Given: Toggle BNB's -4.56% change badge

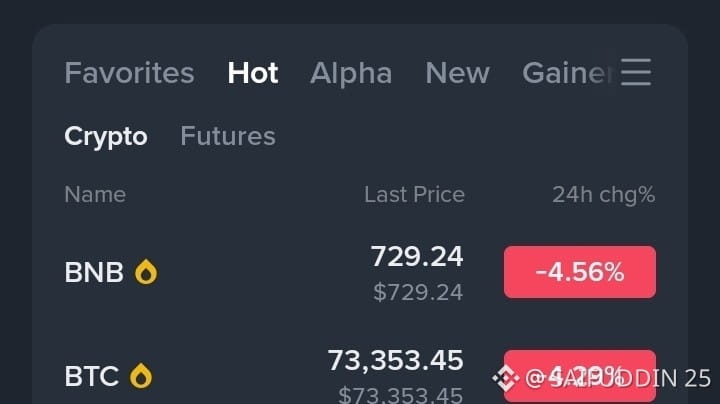Looking at the screenshot, I should (x=580, y=272).
